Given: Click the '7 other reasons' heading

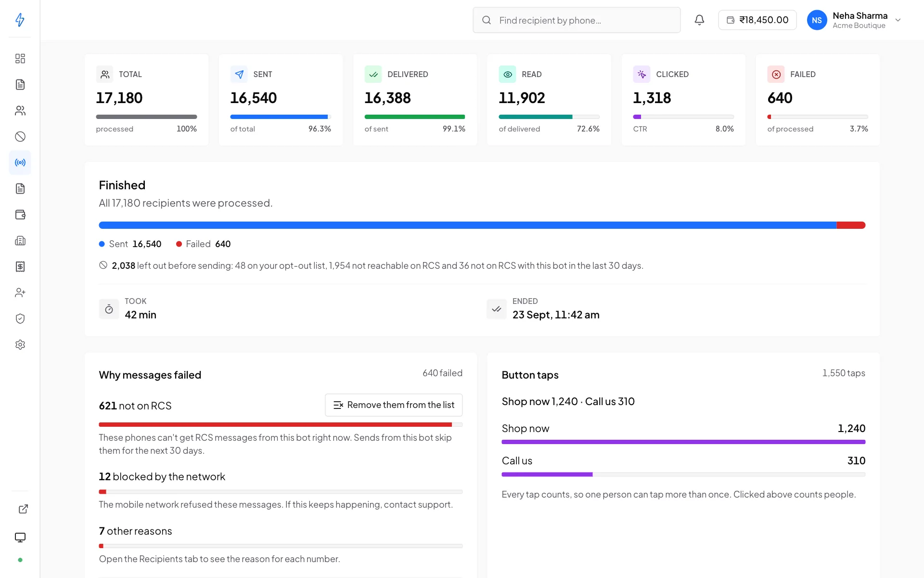Looking at the screenshot, I should [x=135, y=531].
